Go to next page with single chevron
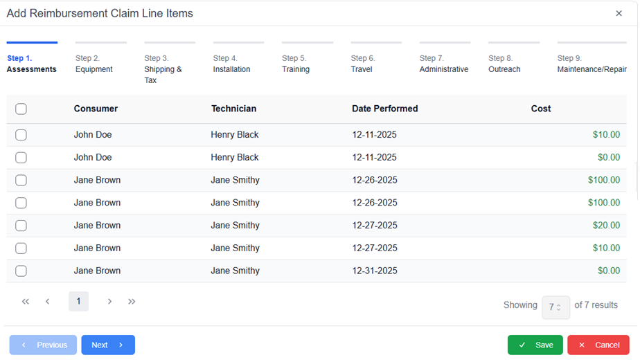The height and width of the screenshot is (364, 640). pos(109,302)
